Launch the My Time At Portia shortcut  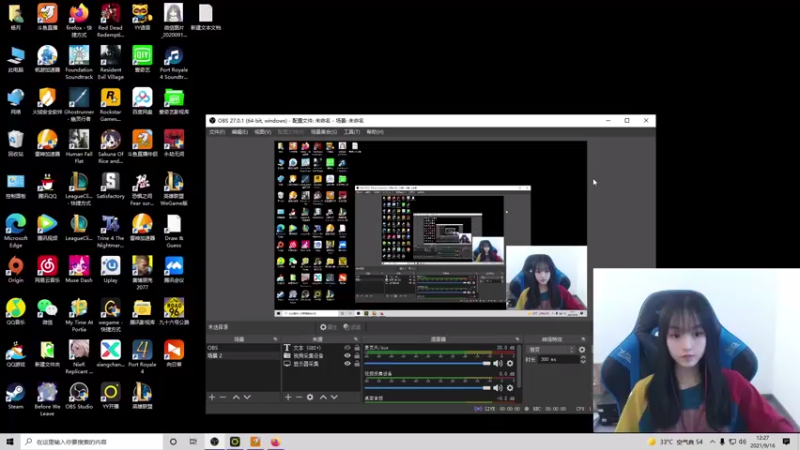pos(79,316)
